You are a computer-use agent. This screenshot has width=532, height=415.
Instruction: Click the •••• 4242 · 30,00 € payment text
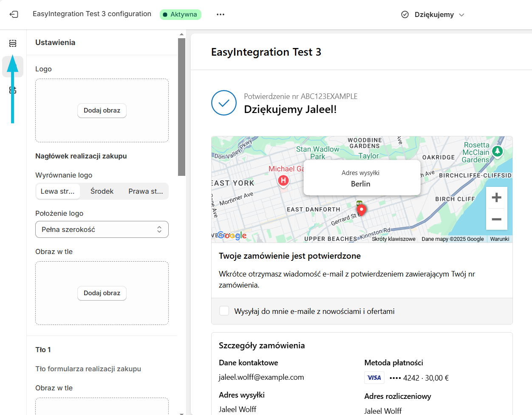[x=419, y=378]
